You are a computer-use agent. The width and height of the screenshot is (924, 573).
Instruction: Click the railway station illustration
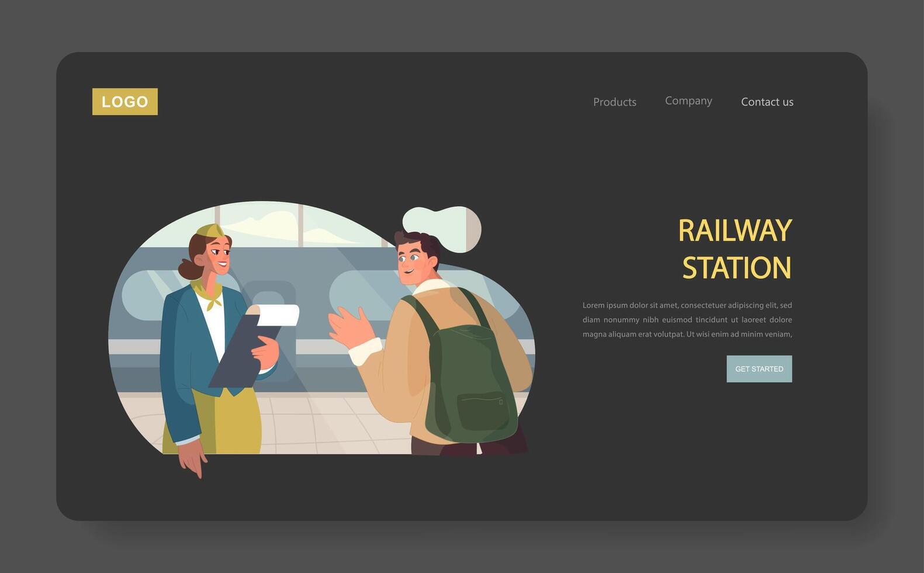[x=321, y=339]
